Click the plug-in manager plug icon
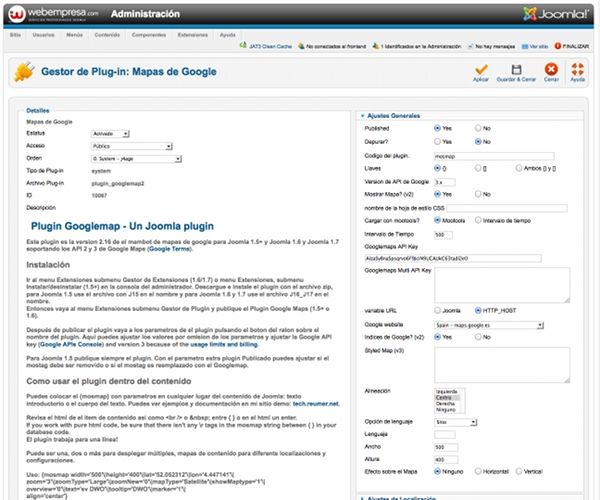Viewport: 600px width, 500px height. tap(24, 72)
